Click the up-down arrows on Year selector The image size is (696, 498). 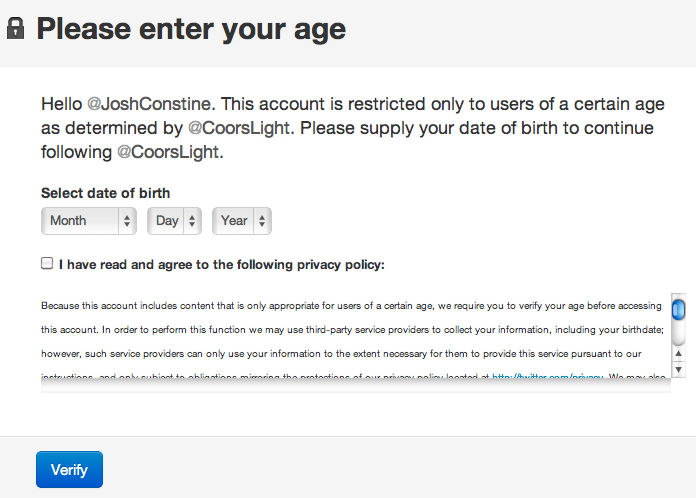(261, 221)
